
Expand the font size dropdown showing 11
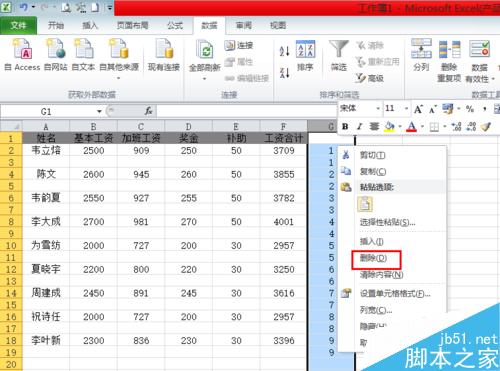406,109
